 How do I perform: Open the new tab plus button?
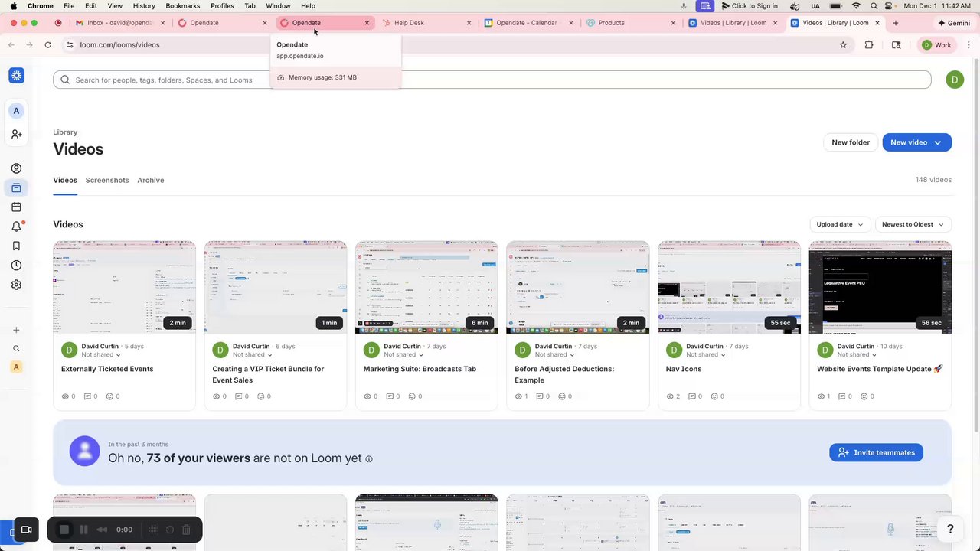[x=895, y=23]
